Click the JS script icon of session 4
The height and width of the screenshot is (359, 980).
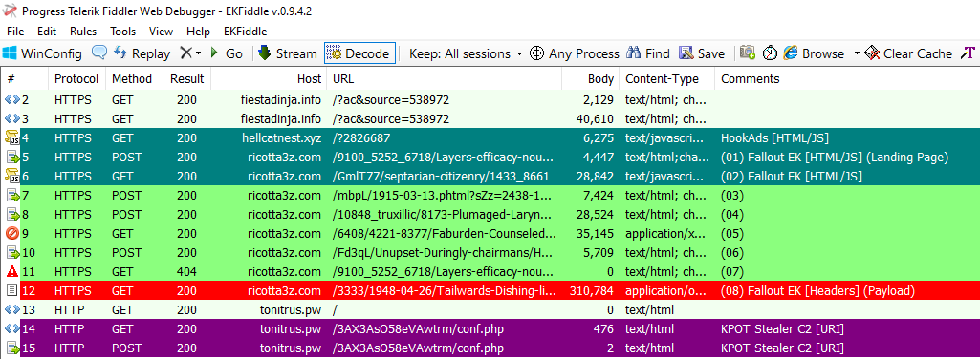point(11,138)
